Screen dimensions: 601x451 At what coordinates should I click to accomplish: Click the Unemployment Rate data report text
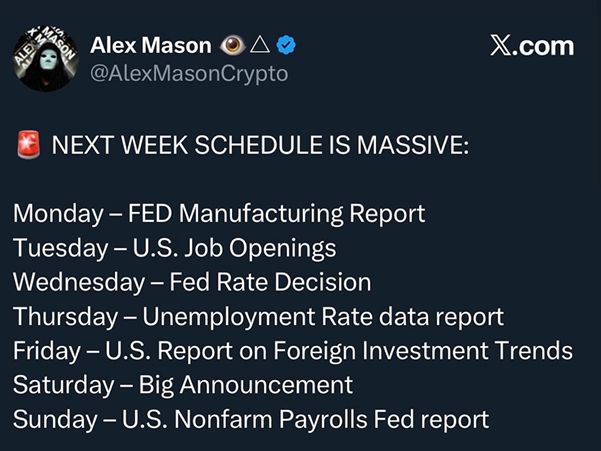click(323, 317)
